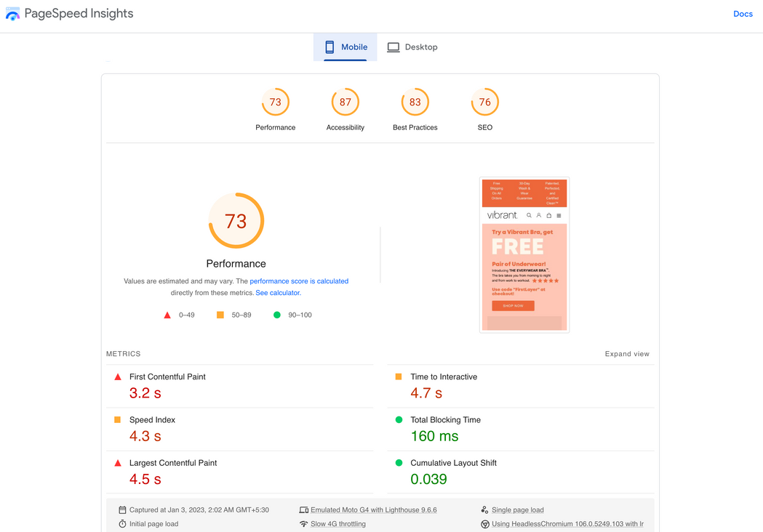
Task: Click the PageSpeed Insights logo icon
Action: pyautogui.click(x=12, y=14)
